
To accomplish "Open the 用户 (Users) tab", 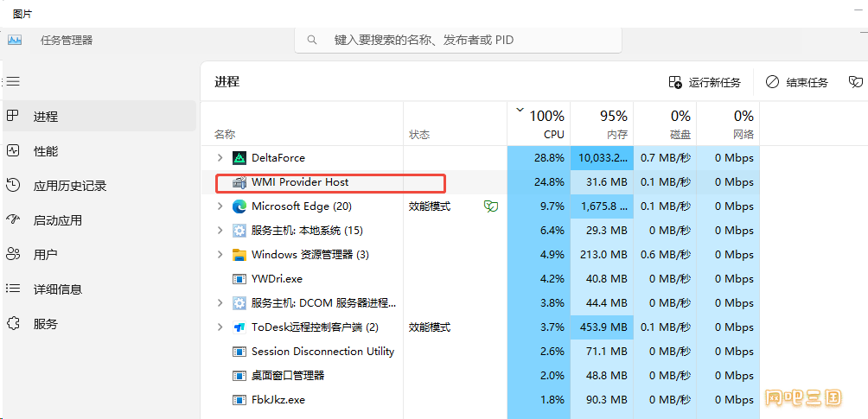I will click(x=99, y=255).
